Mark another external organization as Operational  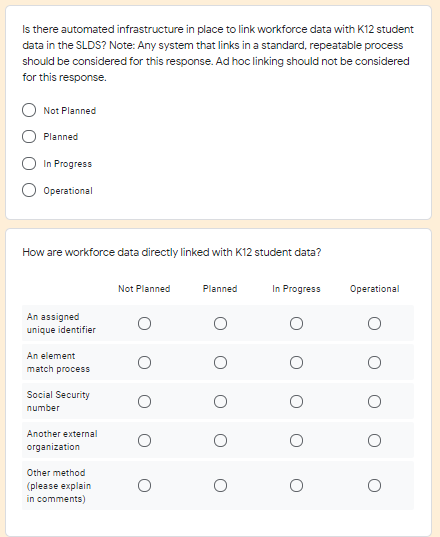click(375, 440)
